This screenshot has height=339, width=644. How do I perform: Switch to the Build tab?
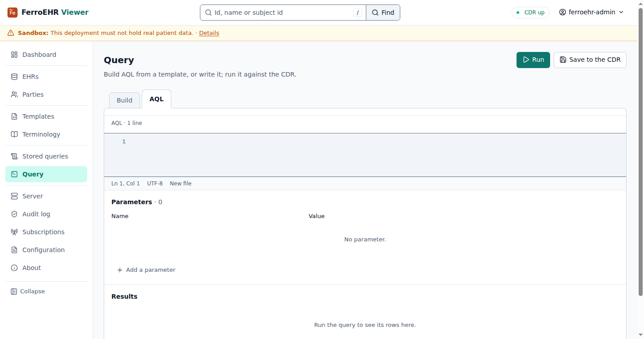point(124,100)
